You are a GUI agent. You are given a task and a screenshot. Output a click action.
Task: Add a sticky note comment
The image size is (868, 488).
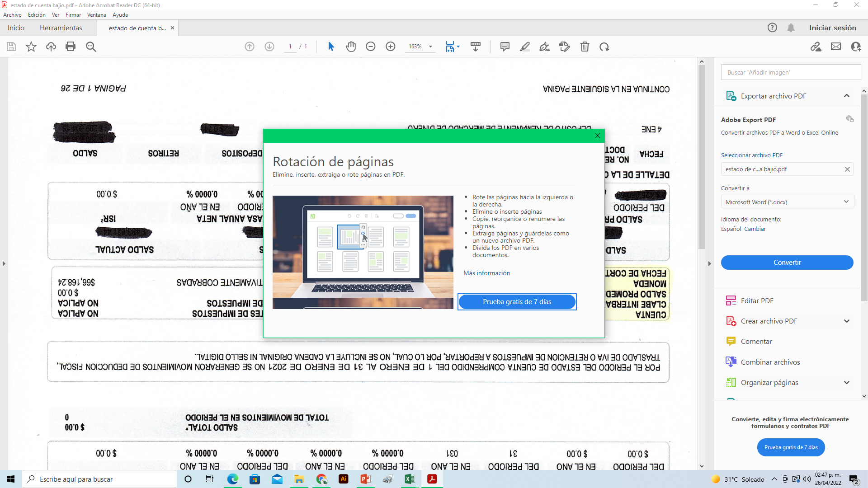[x=505, y=47]
